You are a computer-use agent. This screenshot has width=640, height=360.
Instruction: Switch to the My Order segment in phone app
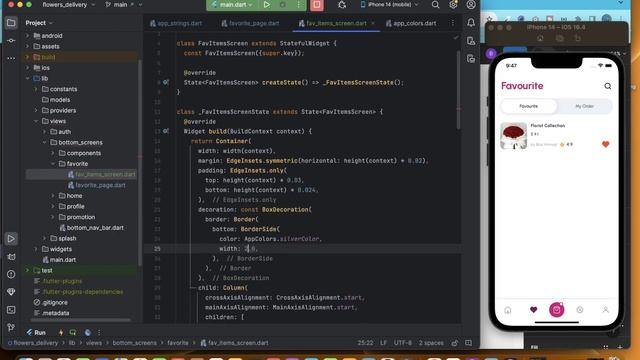(x=584, y=106)
